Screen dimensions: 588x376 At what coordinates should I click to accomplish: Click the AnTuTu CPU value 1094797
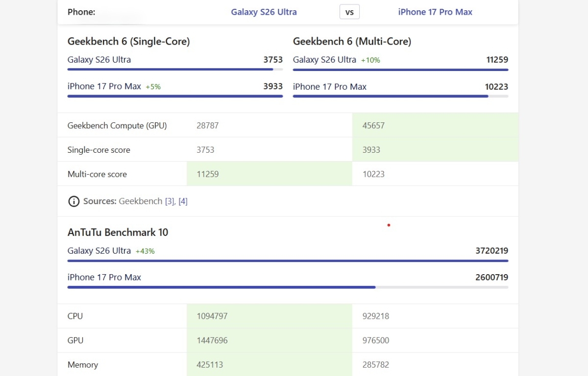(x=212, y=316)
